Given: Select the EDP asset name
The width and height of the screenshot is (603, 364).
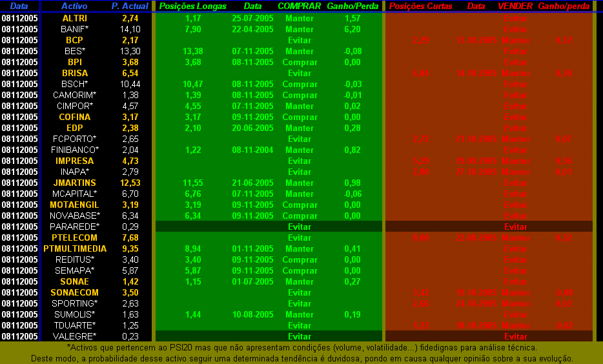Looking at the screenshot, I should click(x=75, y=128).
